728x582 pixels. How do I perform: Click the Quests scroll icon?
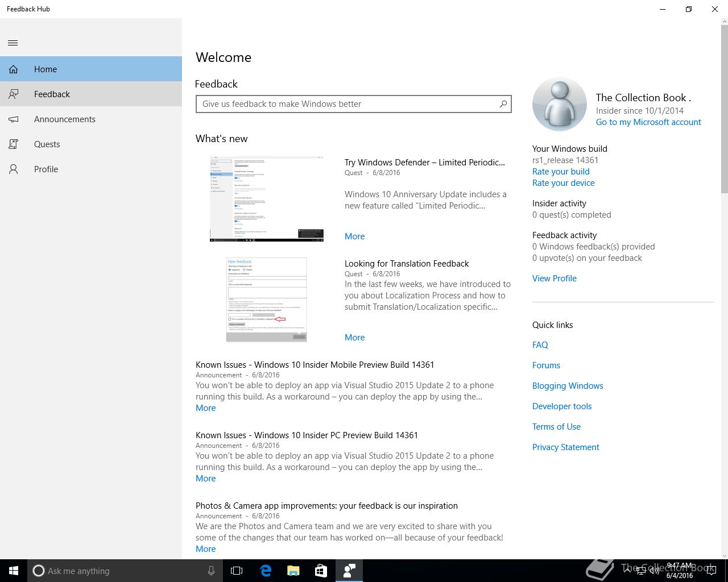[x=13, y=144]
